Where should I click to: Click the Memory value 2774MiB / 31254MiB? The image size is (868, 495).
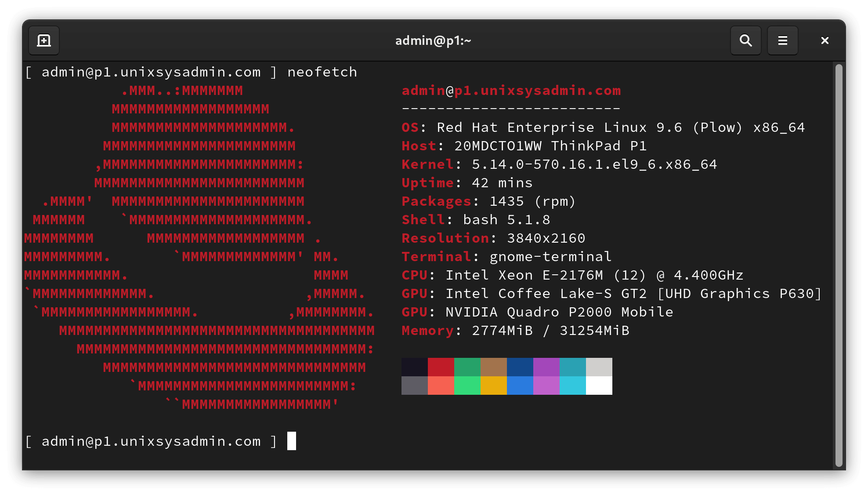click(x=550, y=330)
